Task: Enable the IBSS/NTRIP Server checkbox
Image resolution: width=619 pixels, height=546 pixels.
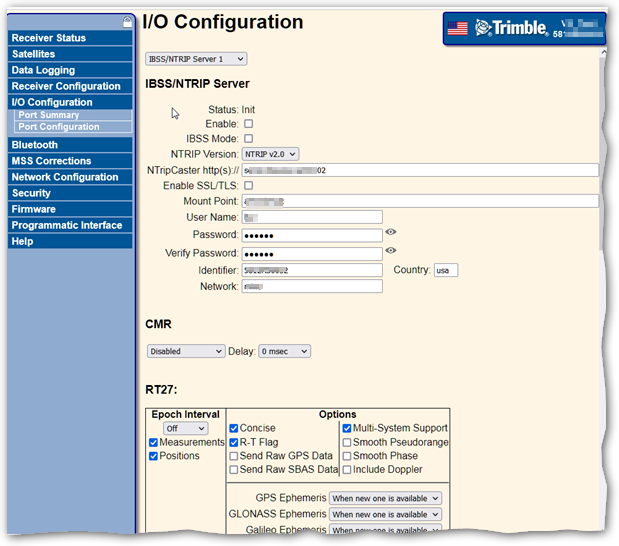Action: pos(249,124)
